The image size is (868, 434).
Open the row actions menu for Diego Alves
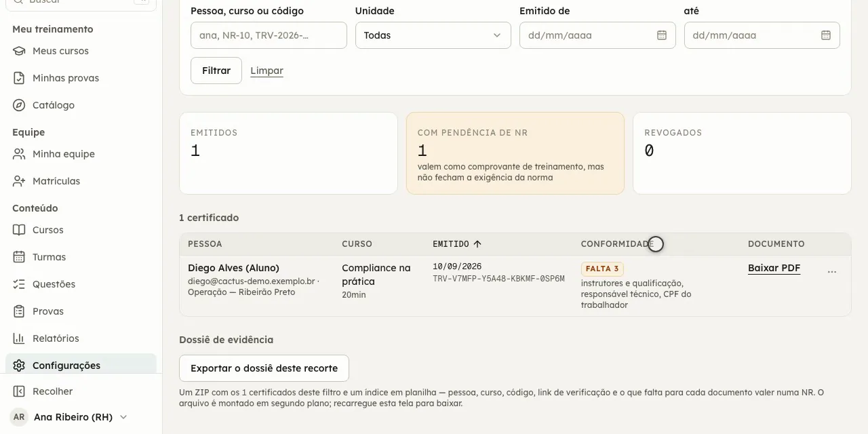point(832,272)
